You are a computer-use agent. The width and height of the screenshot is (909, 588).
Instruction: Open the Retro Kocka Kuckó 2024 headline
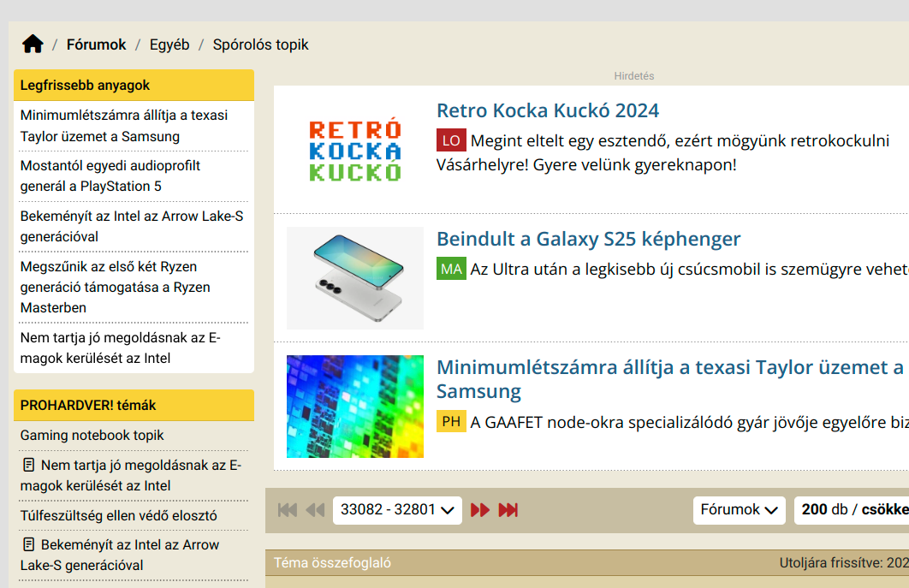548,110
